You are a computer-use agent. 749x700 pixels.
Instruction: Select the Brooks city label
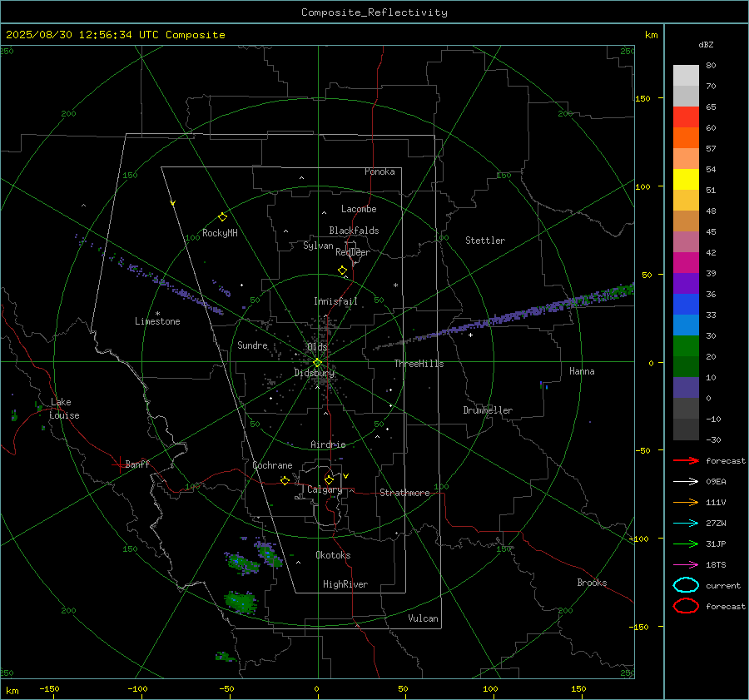point(592,583)
